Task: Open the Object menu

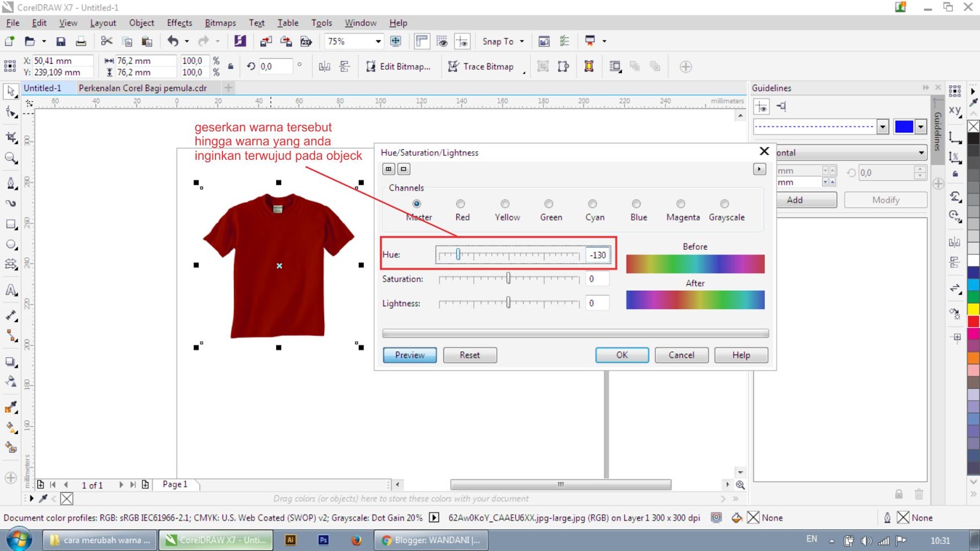Action: pos(141,23)
